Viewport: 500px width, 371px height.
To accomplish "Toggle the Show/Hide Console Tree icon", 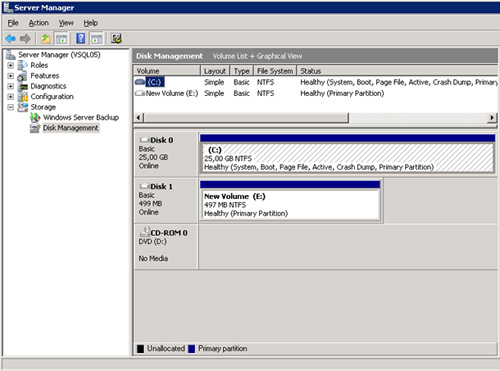I will (x=61, y=39).
